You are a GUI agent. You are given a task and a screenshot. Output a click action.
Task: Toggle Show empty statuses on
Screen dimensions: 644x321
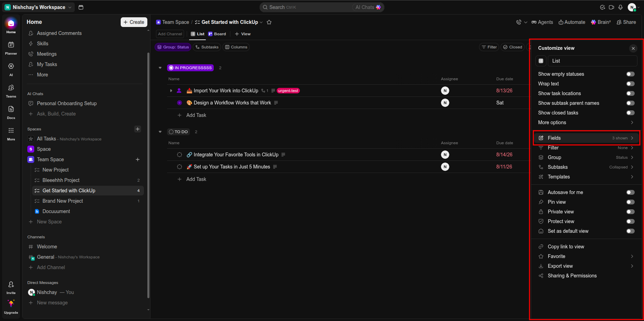(631, 74)
